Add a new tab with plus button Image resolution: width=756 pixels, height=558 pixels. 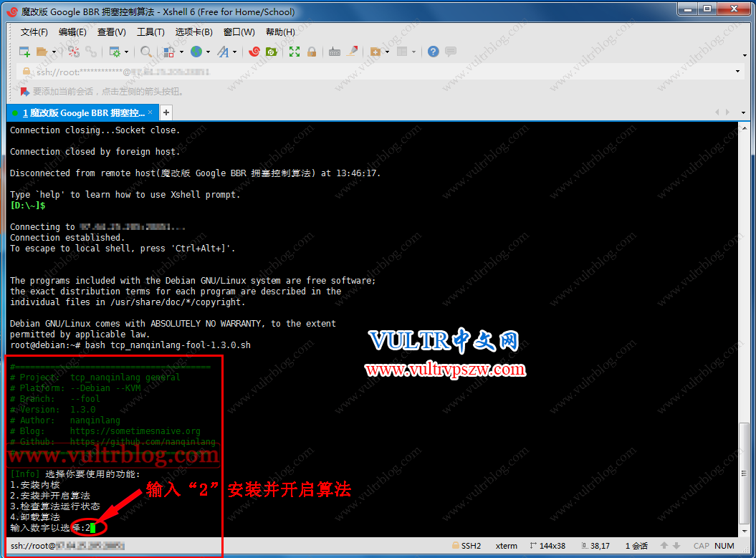pos(166,112)
